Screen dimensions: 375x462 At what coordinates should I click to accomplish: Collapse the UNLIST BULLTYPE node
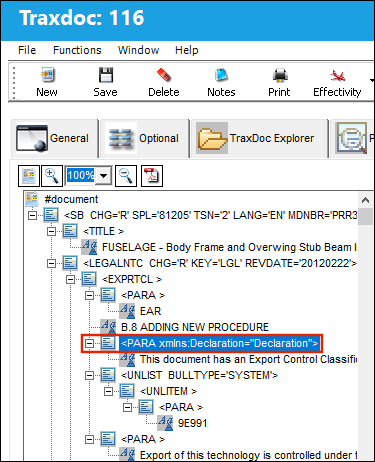click(x=89, y=375)
